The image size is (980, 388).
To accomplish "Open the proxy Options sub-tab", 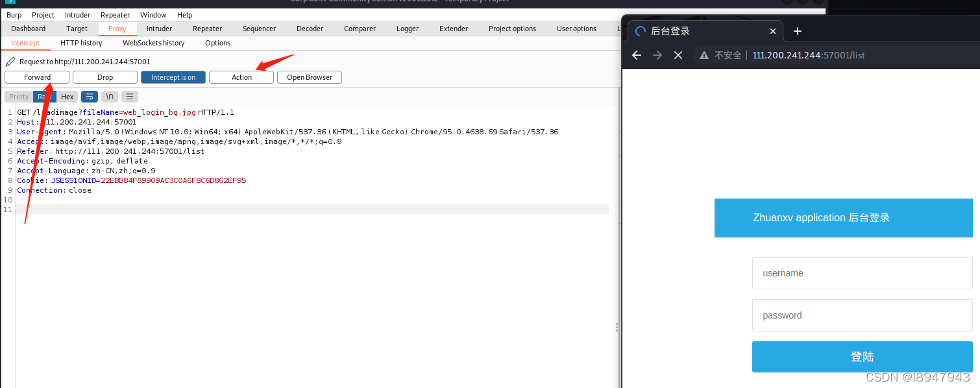I will (x=217, y=43).
